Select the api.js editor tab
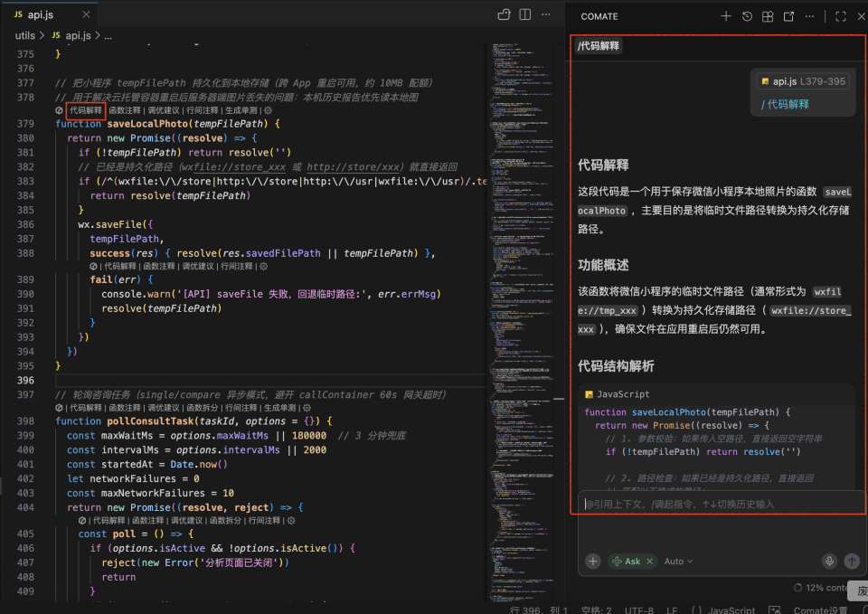Image resolution: width=868 pixels, height=614 pixels. coord(50,14)
